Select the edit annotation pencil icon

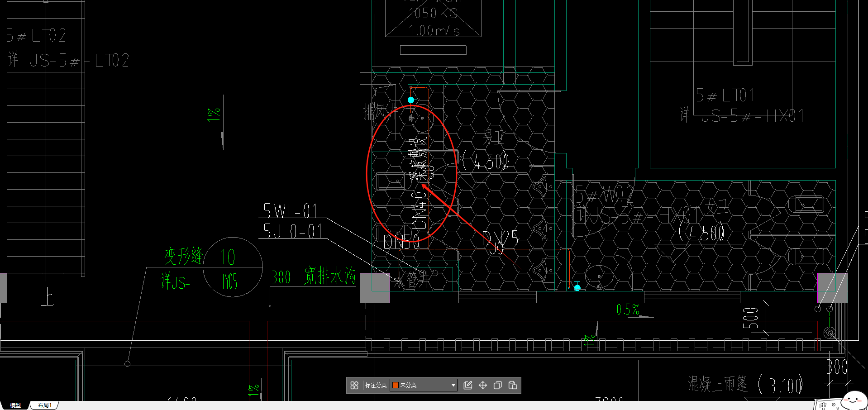[x=468, y=385]
